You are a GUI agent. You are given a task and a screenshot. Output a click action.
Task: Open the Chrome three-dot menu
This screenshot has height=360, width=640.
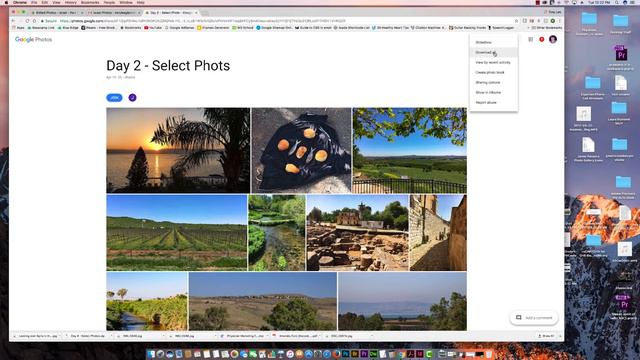[x=560, y=21]
